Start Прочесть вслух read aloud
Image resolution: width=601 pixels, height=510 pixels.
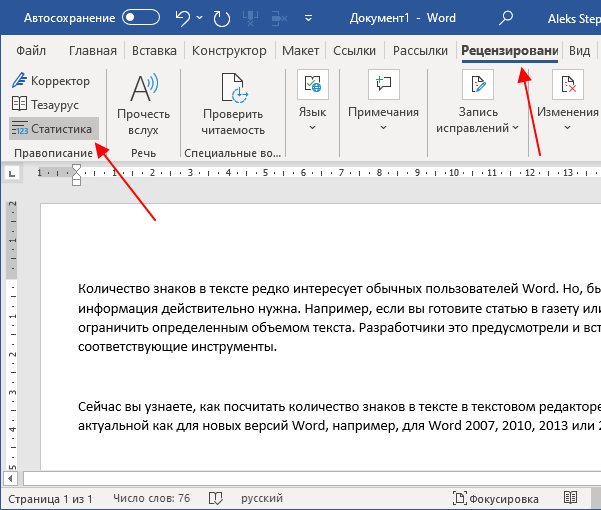(143, 104)
